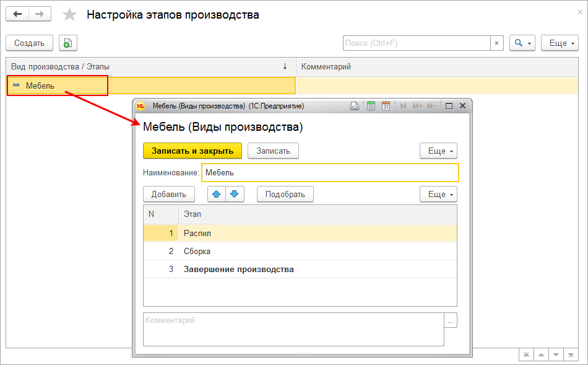Move stage up with blue up arrow
Screen dimensions: 588x365
[x=217, y=194]
